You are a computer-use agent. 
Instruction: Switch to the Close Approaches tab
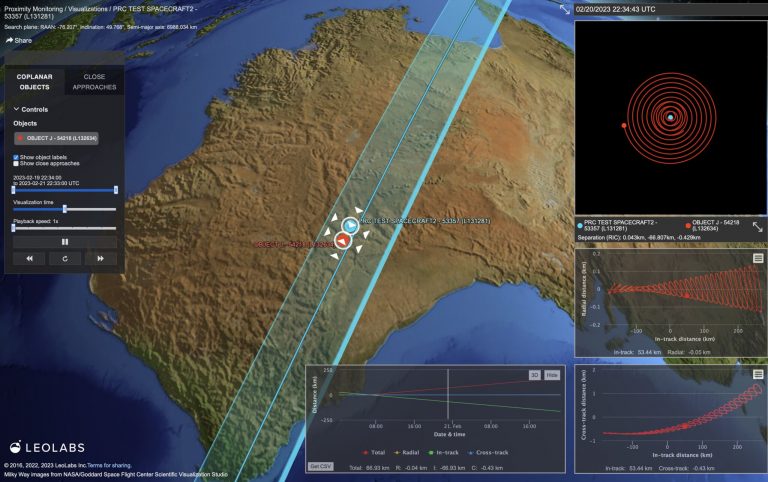[94, 81]
